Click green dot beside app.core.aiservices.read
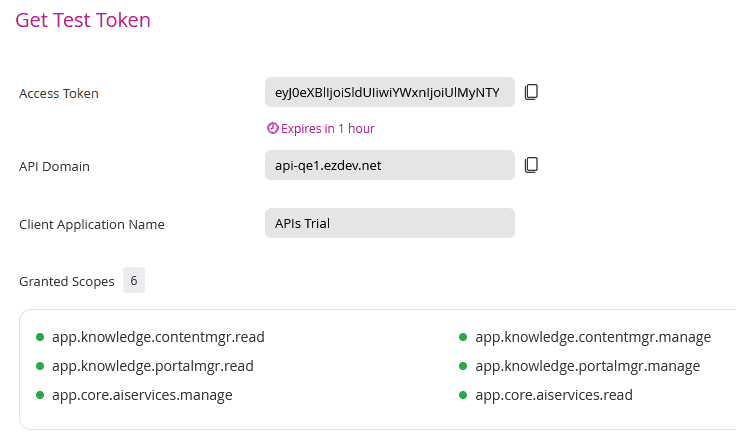 pos(463,395)
